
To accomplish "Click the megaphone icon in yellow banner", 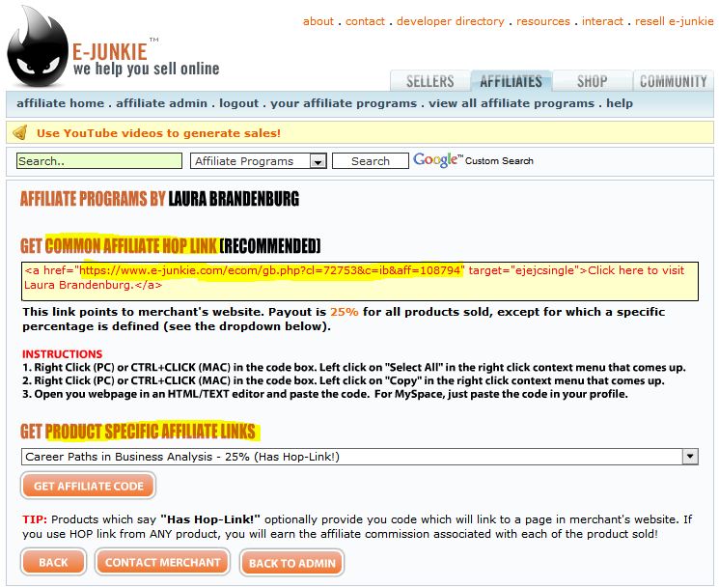I will coord(20,133).
